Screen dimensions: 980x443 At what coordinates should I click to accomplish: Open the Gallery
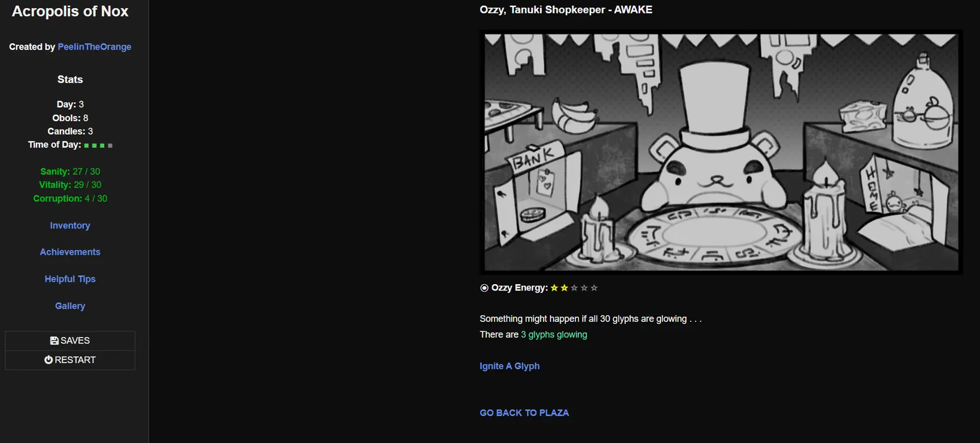pos(70,306)
